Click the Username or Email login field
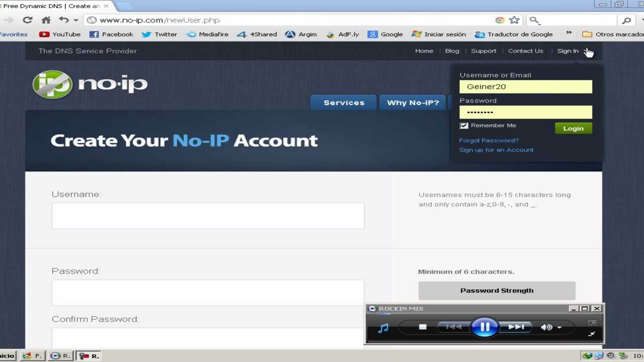 [x=526, y=86]
